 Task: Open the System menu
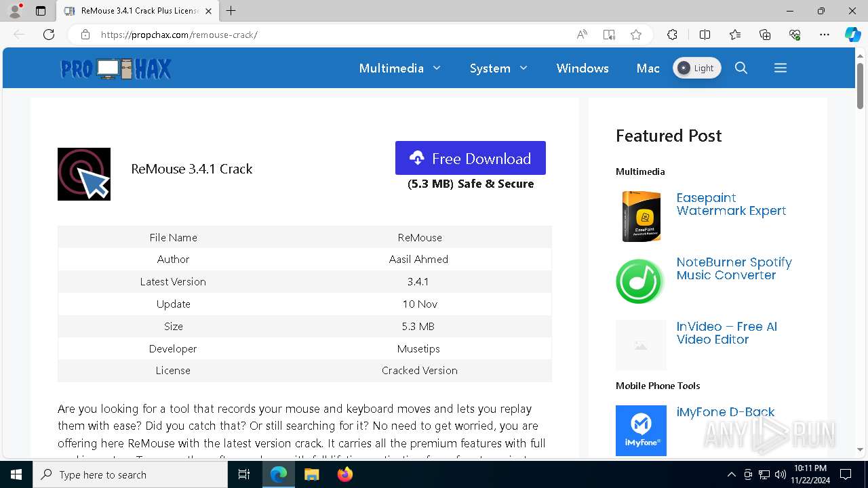(490, 68)
